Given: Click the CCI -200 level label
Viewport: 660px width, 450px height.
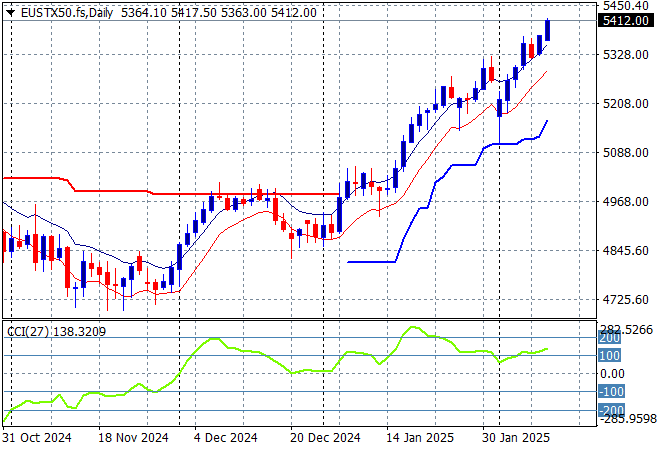Looking at the screenshot, I should (611, 409).
